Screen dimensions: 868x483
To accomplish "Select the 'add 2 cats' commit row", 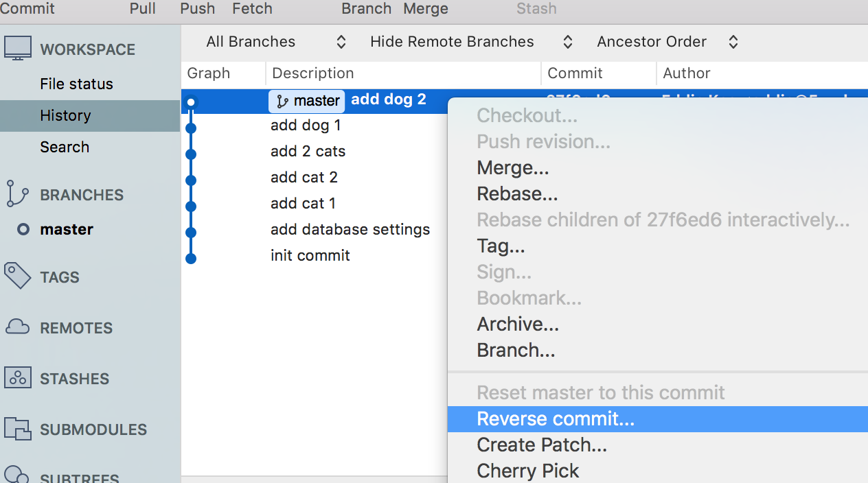I will click(308, 152).
